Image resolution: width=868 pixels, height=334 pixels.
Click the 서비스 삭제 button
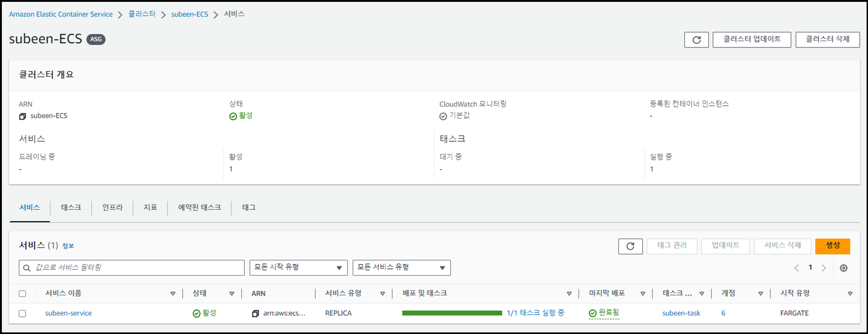pos(783,246)
